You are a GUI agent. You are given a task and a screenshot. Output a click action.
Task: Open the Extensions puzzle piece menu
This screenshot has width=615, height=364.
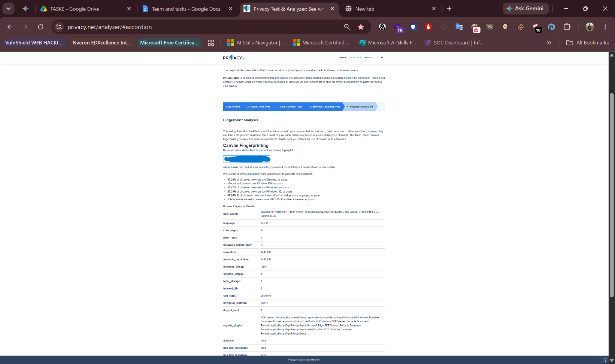567,27
